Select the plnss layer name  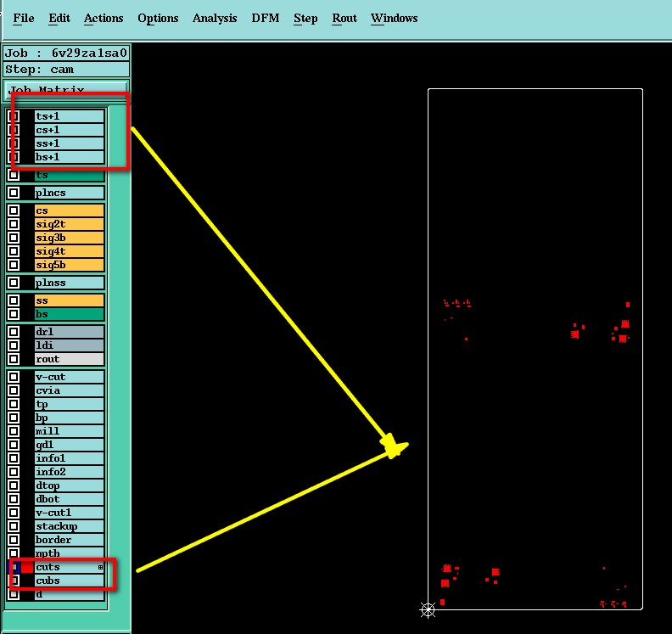point(70,283)
